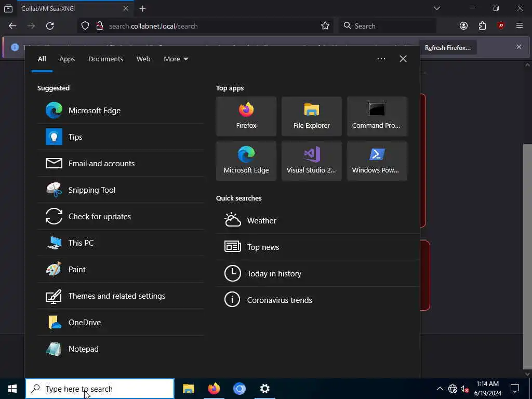Switch to the All search tab
This screenshot has height=399, width=532.
[x=42, y=59]
